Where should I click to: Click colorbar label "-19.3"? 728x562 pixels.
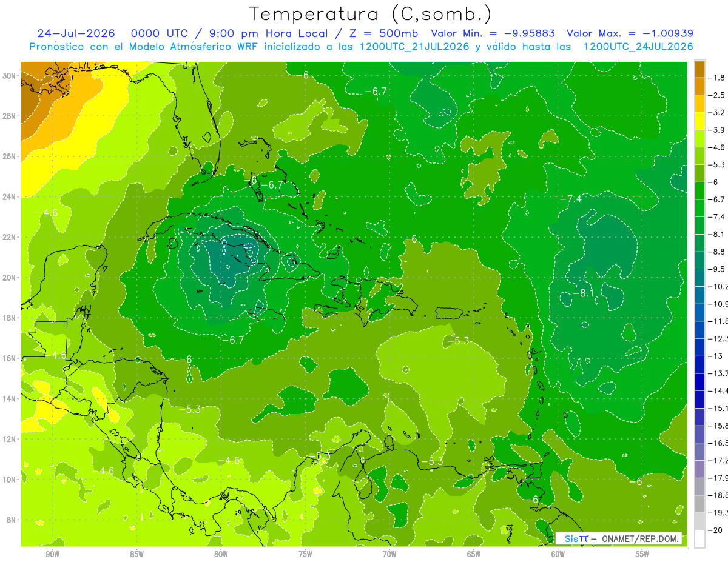718,513
